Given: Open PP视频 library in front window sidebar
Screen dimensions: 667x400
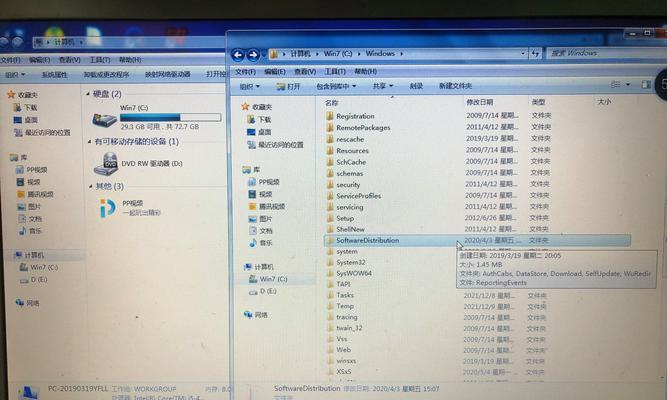Looking at the screenshot, I should pos(269,182).
